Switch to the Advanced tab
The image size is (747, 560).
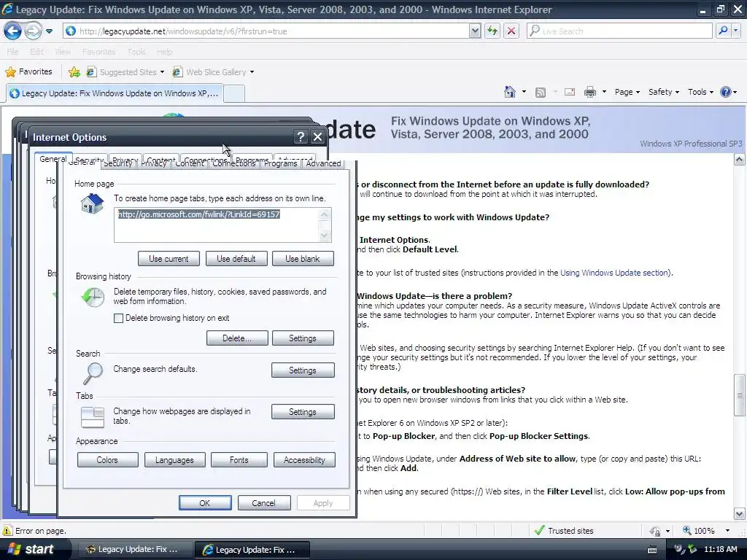pos(323,163)
